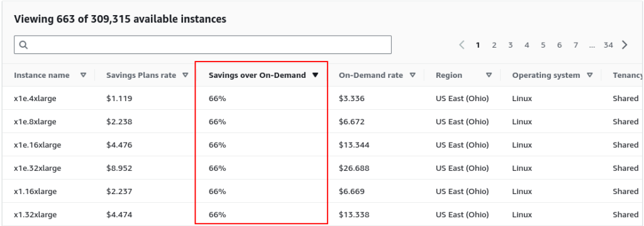Viewport: 644px width, 226px height.
Task: Click Linux cell of x1e.16xlarge row
Action: [522, 145]
